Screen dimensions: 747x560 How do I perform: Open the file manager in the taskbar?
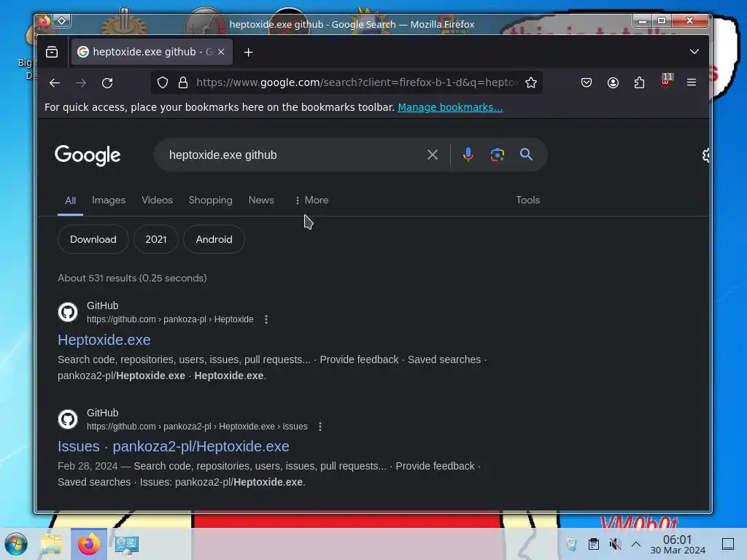[x=51, y=544]
